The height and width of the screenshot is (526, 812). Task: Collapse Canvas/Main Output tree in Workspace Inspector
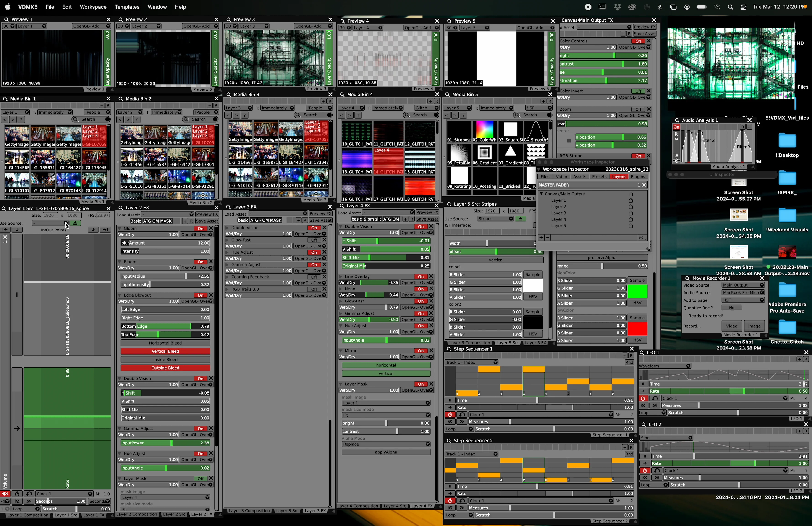pos(541,194)
